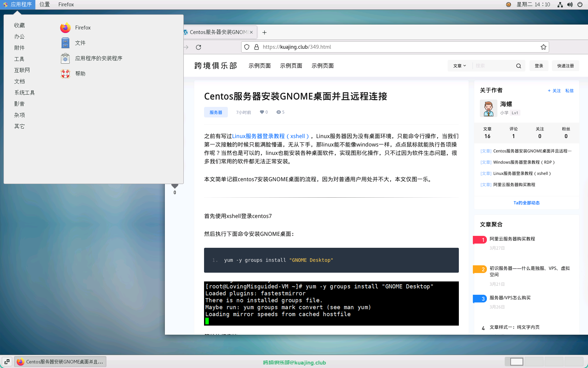Screen dimensions: 588x368
Task: Select the 杂项 category
Action: coord(20,115)
